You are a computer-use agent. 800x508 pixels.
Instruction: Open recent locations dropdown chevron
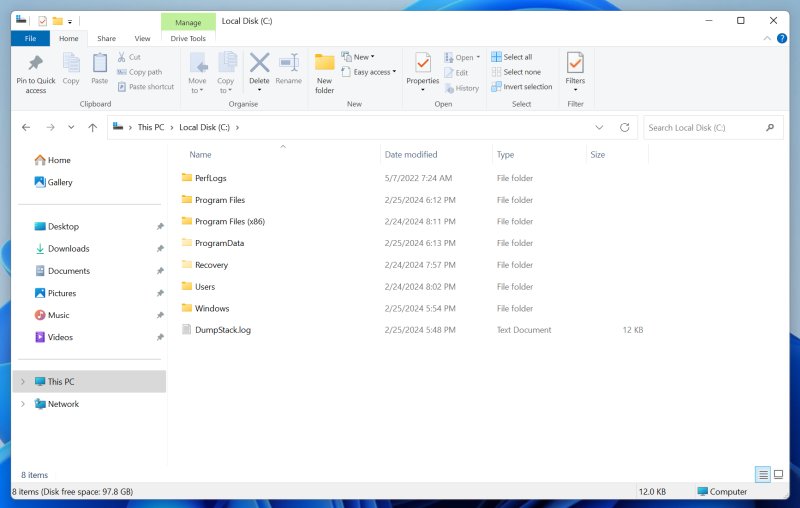[x=71, y=128]
